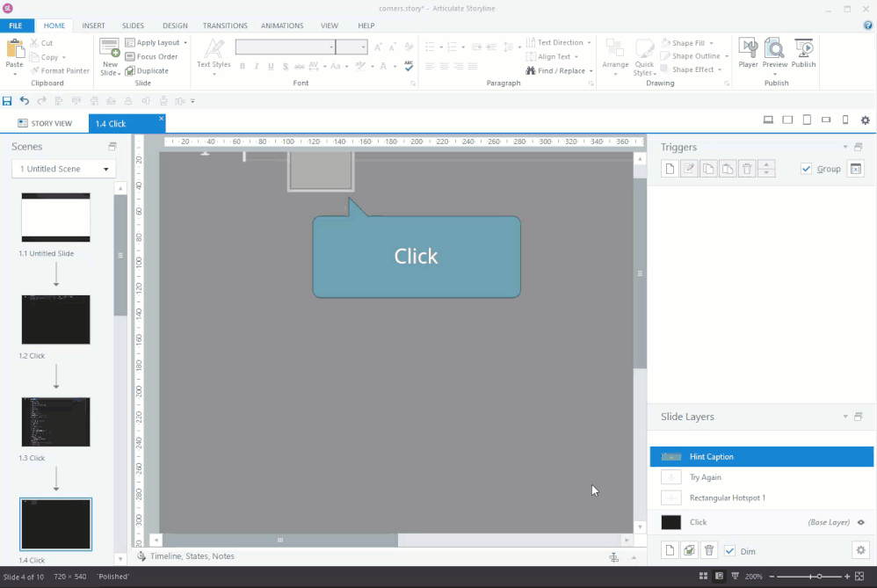Toggle Base Layer visibility eye
Image resolution: width=877 pixels, height=588 pixels.
(861, 522)
